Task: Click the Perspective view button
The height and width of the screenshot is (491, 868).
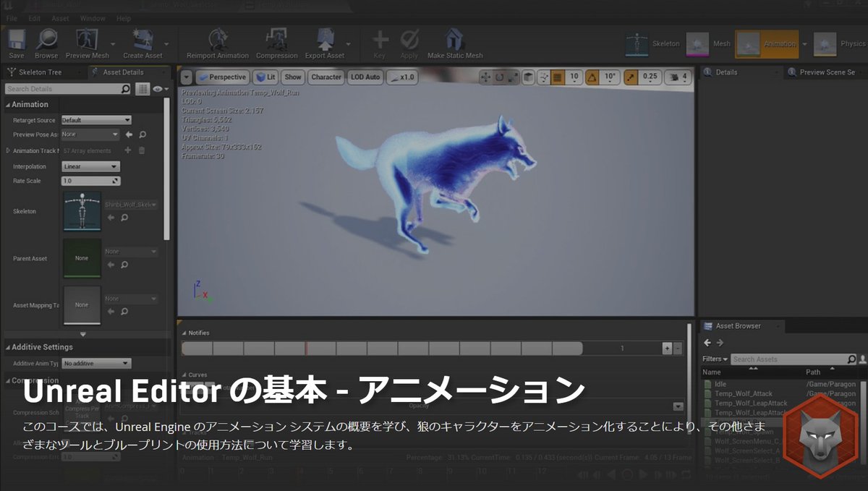Action: pyautogui.click(x=223, y=77)
